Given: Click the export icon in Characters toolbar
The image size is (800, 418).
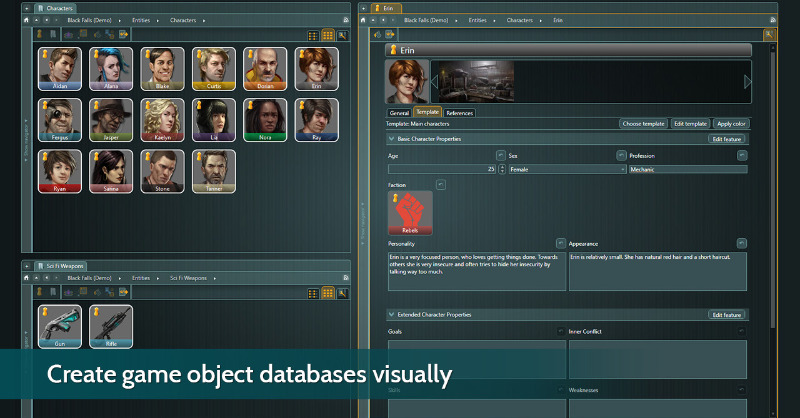Looking at the screenshot, I should pos(123,34).
